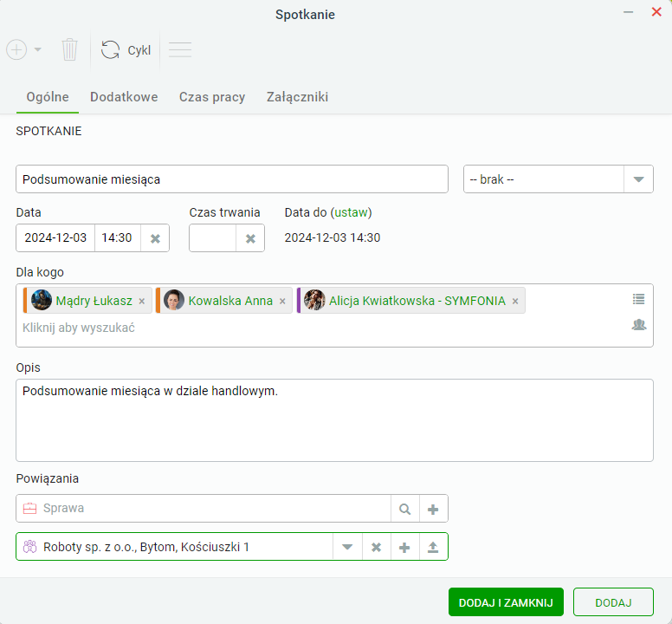
Task: Click the name Mądry Łukasz
Action: click(94, 301)
